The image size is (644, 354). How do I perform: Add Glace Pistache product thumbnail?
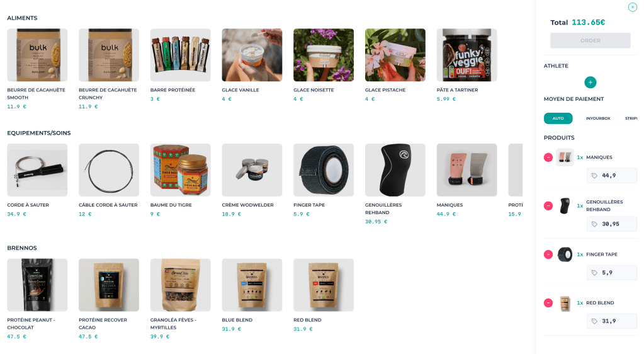(x=395, y=55)
